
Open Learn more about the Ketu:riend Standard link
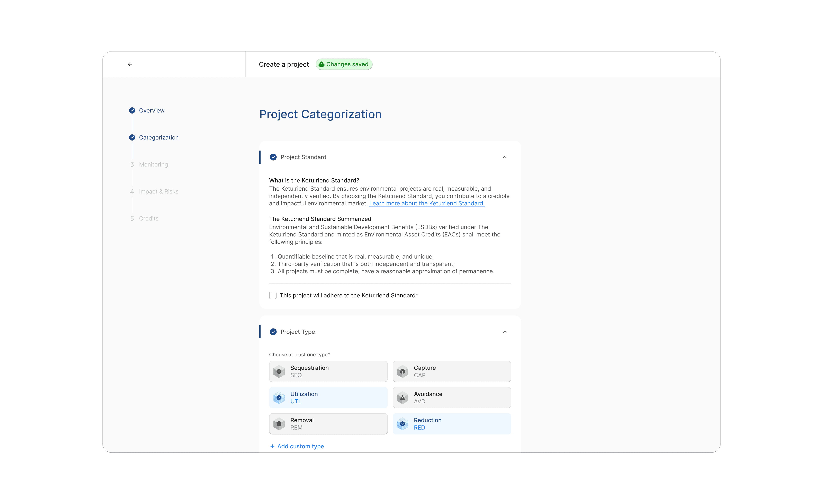coord(426,203)
